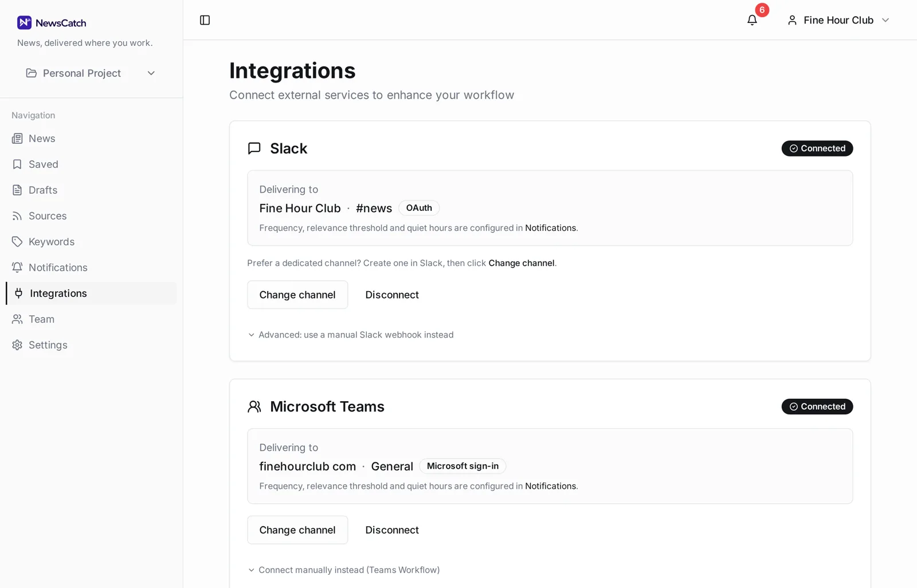Select Integrations in the navigation
The height and width of the screenshot is (588, 917).
coord(91,293)
